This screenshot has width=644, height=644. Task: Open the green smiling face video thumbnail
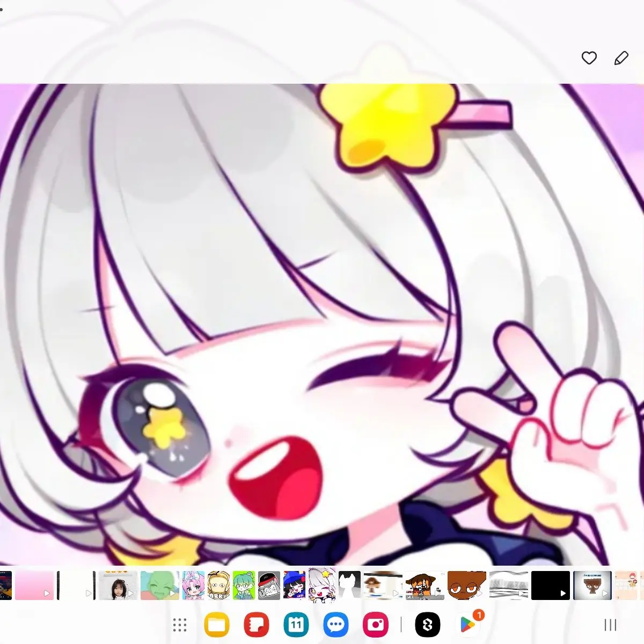[x=159, y=585]
